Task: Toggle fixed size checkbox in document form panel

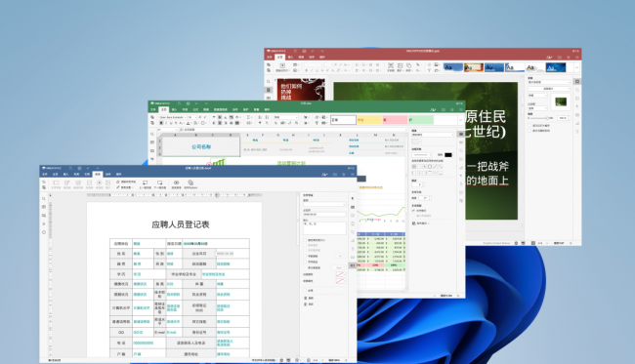Action: 305,240
